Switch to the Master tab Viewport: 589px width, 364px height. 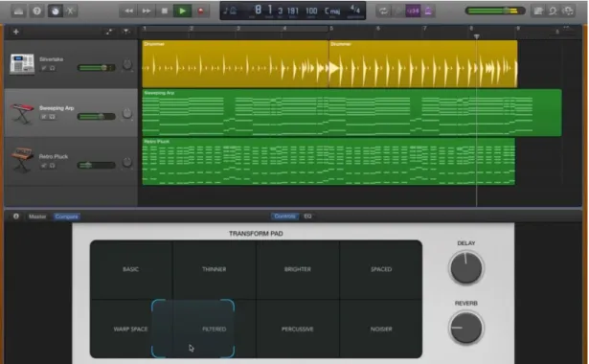point(37,216)
